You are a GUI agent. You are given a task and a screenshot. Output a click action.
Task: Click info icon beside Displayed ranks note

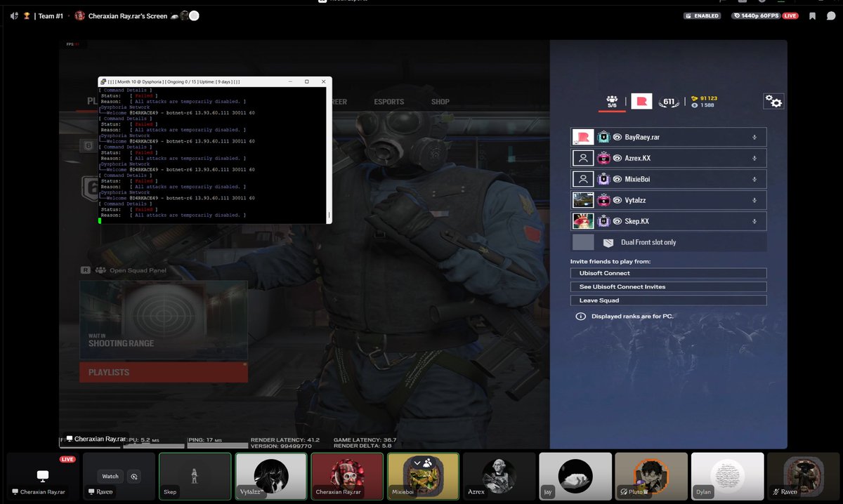tap(581, 317)
